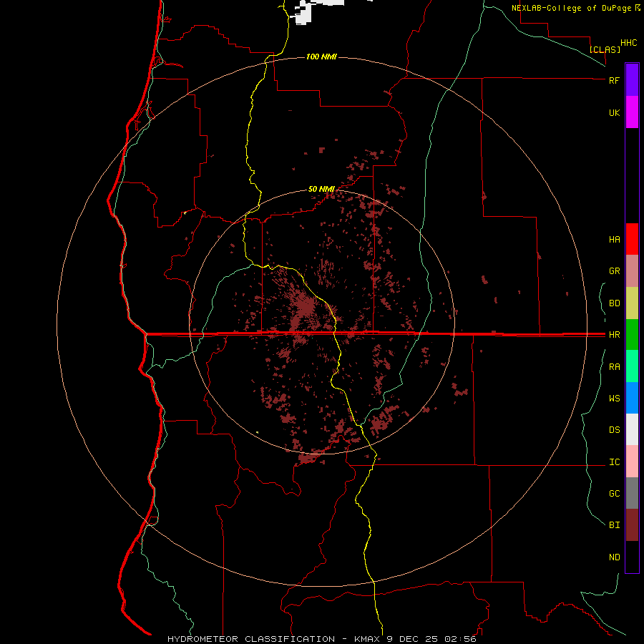This screenshot has width=644, height=644.
Task: Click the 100 NMI range ring label
Action: coord(321,57)
